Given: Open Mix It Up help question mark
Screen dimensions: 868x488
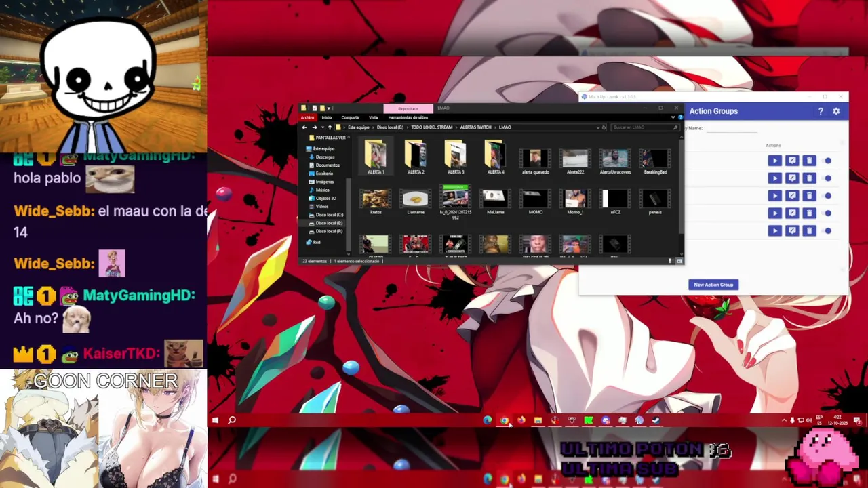Looking at the screenshot, I should coord(821,111).
